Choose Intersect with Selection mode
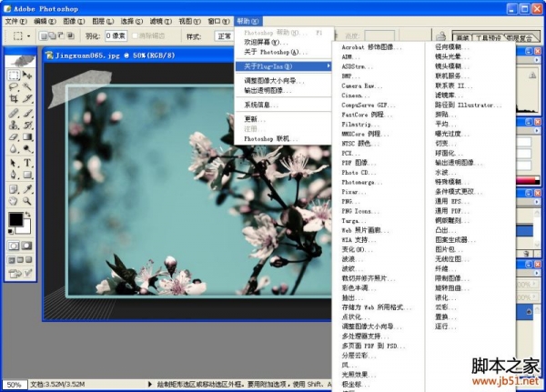Screen dimensions: 546x392 coord(70,35)
